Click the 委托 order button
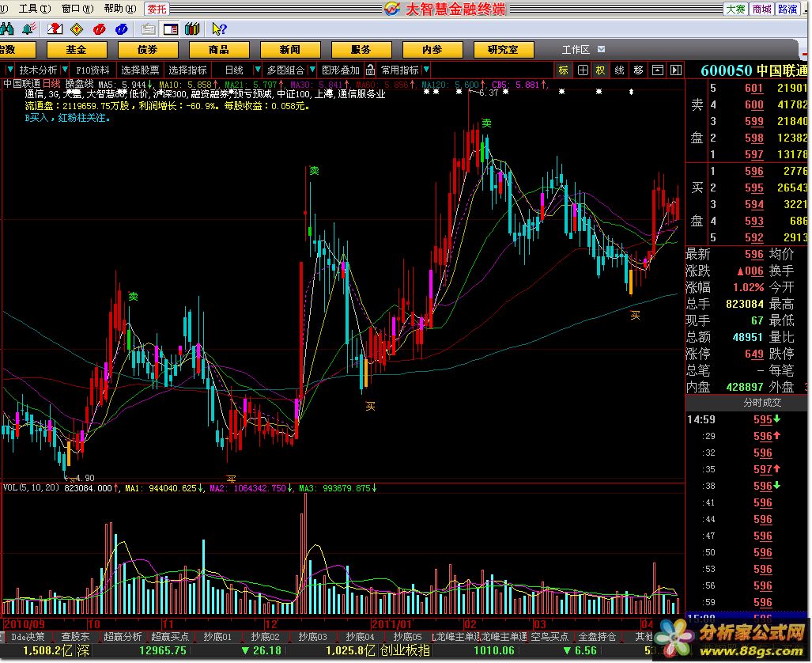This screenshot has height=663, width=812. (157, 9)
